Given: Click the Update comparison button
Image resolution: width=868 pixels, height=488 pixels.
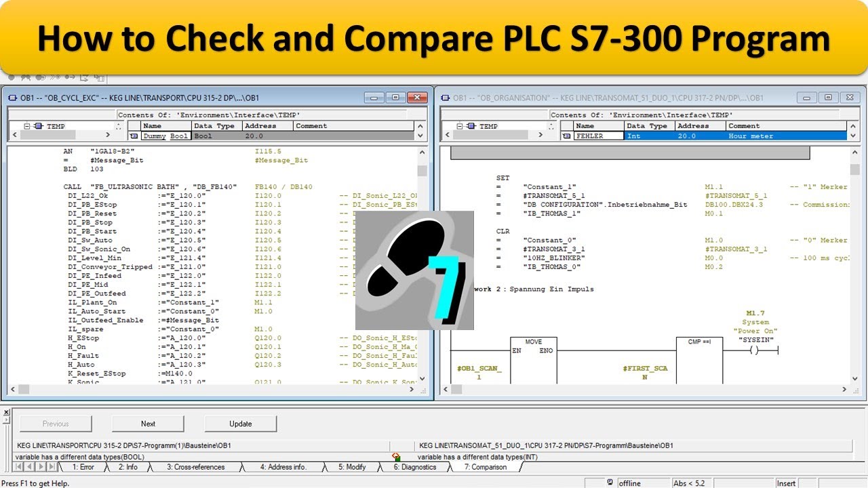Looking at the screenshot, I should pos(241,424).
